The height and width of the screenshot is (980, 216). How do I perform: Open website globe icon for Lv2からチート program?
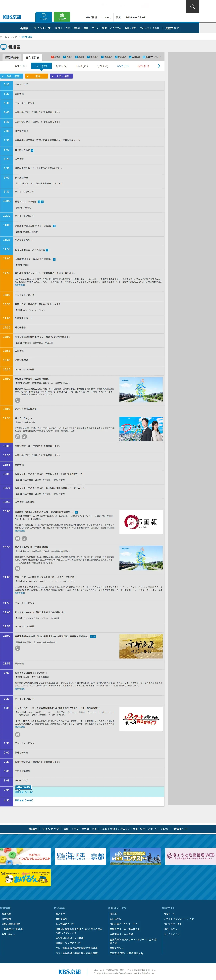point(17,734)
